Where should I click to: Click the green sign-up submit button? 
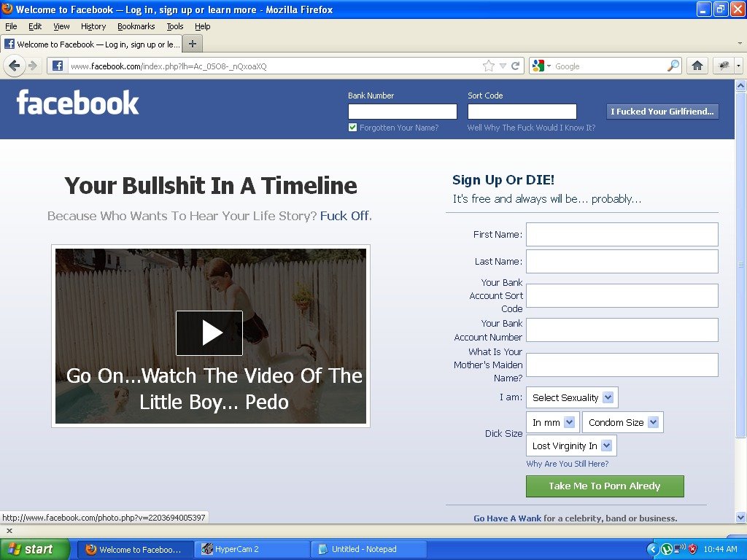605,486
